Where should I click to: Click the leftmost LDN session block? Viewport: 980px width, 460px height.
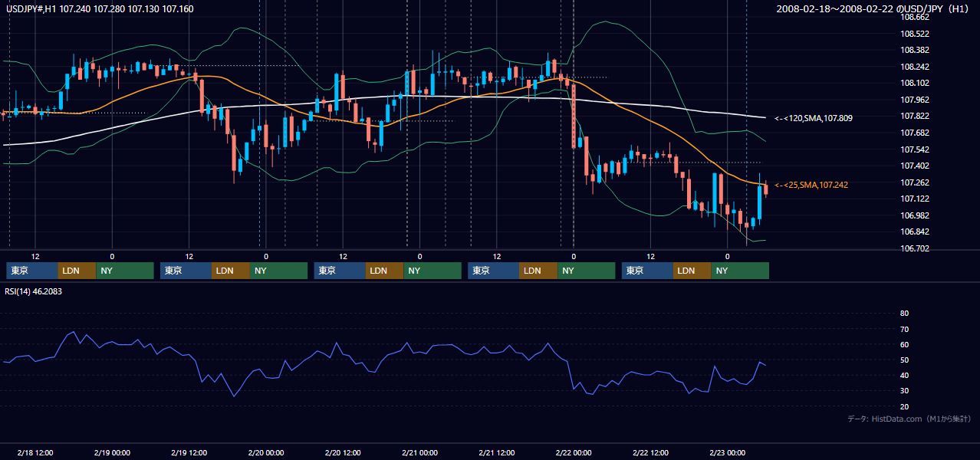click(x=77, y=271)
